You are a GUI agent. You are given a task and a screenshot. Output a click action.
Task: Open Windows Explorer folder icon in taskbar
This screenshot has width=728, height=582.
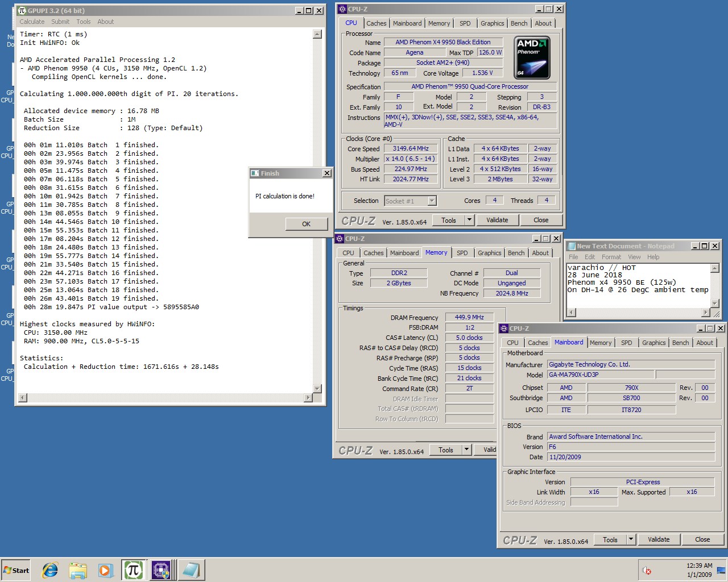pyautogui.click(x=78, y=570)
